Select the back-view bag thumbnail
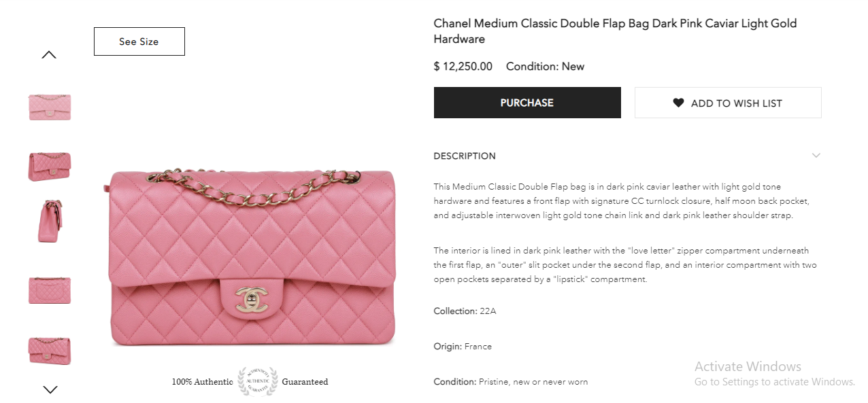 point(50,290)
